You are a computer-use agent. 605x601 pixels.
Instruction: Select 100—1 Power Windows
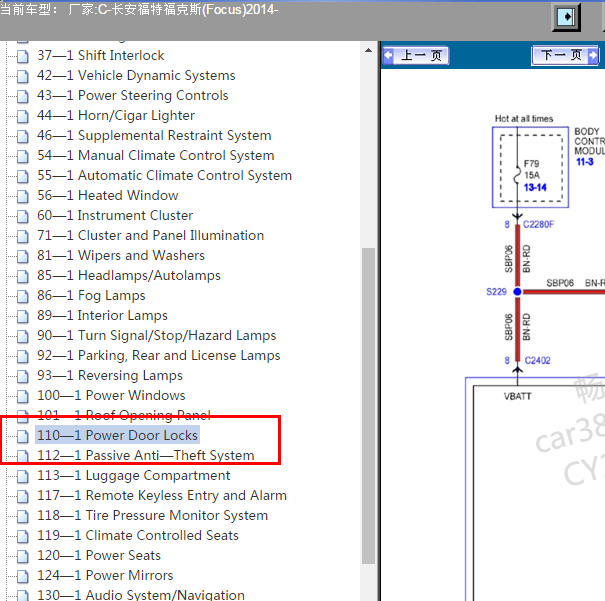[111, 396]
